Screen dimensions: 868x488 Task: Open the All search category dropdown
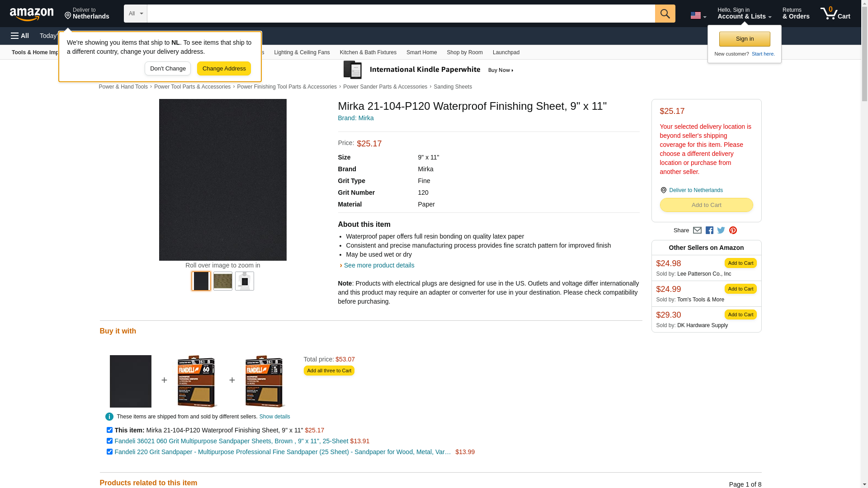coord(135,14)
